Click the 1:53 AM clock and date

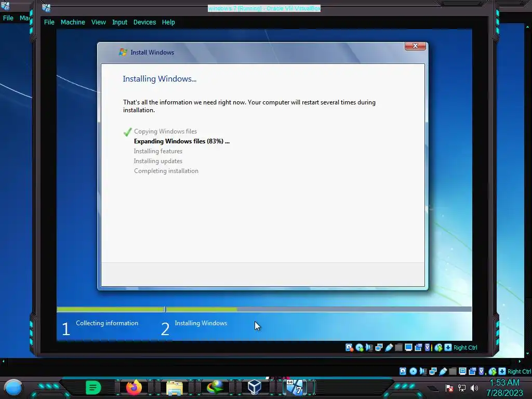click(x=504, y=388)
